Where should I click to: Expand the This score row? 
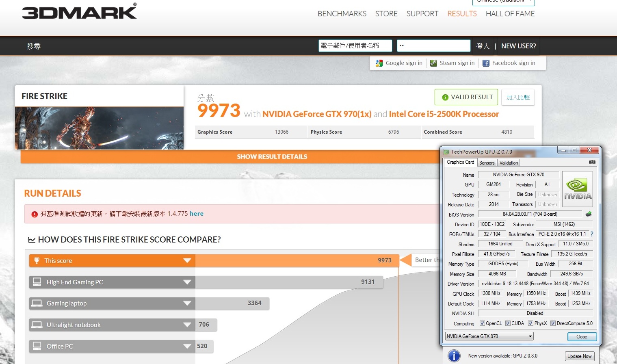click(x=187, y=260)
